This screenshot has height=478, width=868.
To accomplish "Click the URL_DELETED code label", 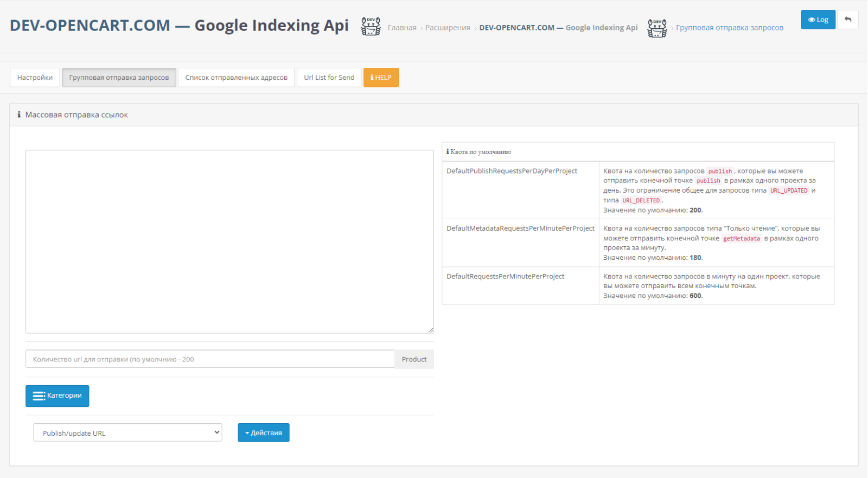I will point(641,200).
